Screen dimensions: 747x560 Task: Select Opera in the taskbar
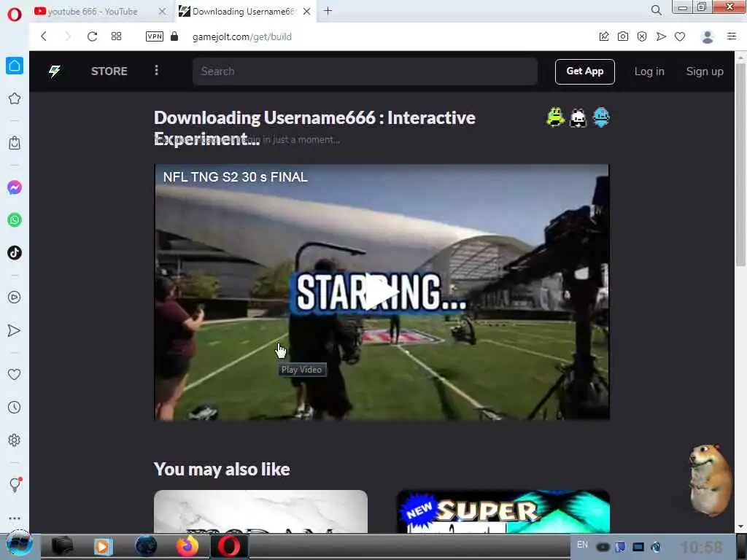click(229, 546)
